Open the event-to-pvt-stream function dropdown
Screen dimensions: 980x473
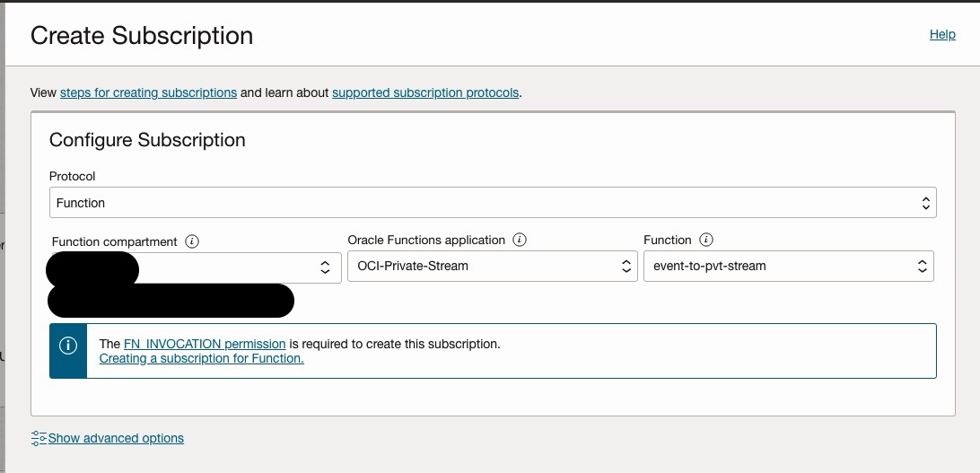point(788,267)
